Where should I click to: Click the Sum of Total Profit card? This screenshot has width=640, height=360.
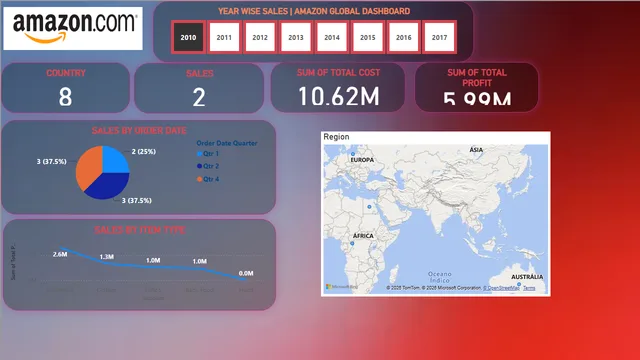[x=477, y=87]
